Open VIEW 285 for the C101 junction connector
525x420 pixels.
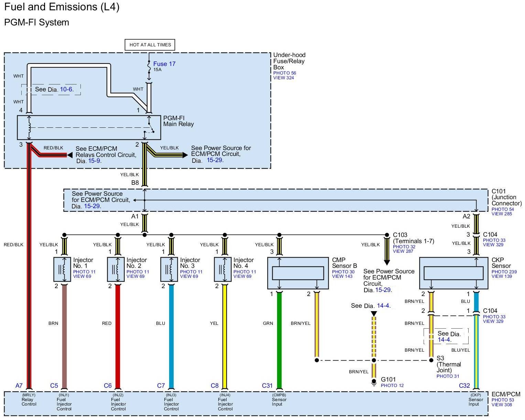click(x=502, y=214)
